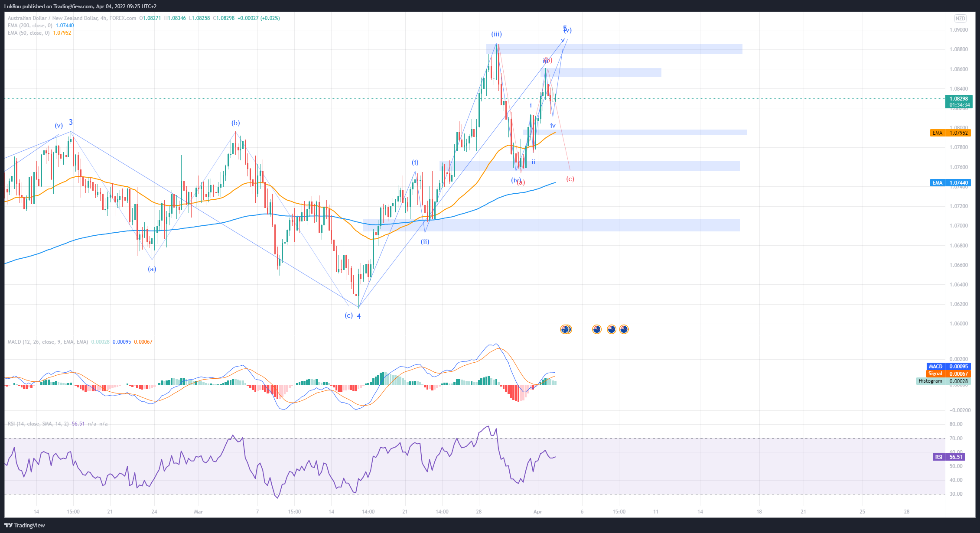The height and width of the screenshot is (533, 980).
Task: Click the leftmost Australian flag economic event icon
Action: pos(565,329)
